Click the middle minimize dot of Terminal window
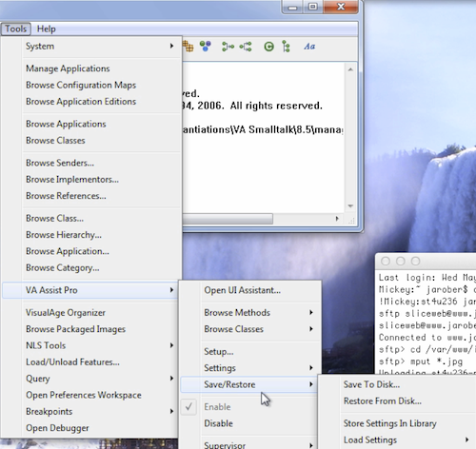This screenshot has height=449, width=476. pos(401,262)
